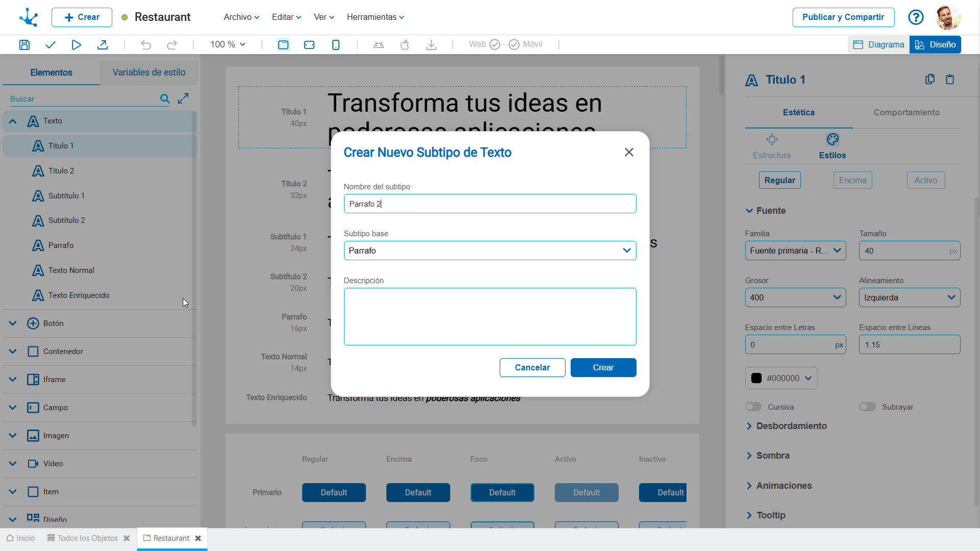The image size is (980, 551).
Task: Click the expand panel arrows icon
Action: tap(183, 98)
